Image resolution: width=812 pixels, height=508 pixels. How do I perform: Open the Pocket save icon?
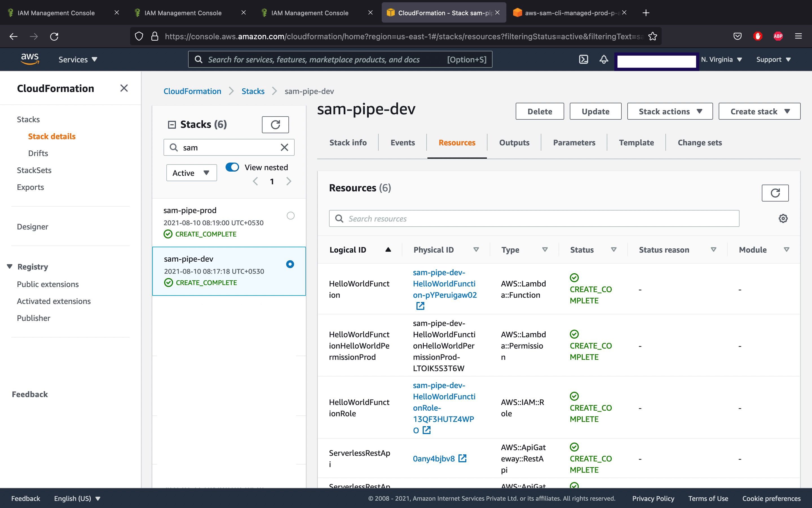tap(737, 36)
